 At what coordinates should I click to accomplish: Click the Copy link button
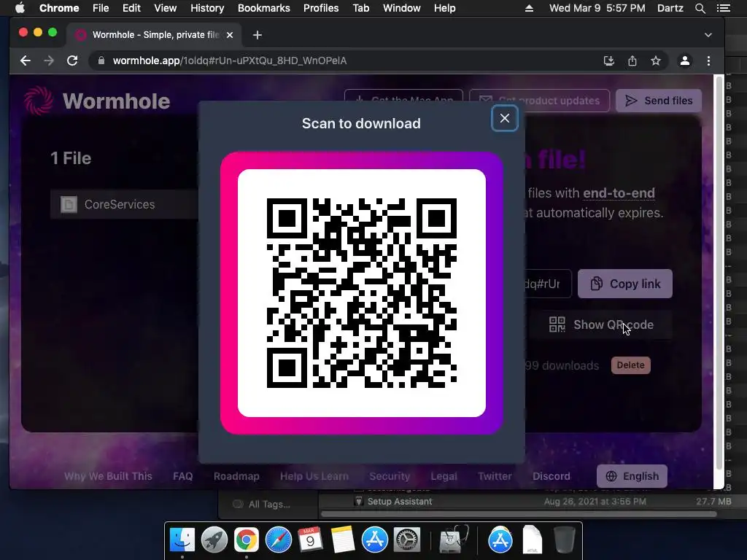click(x=625, y=284)
